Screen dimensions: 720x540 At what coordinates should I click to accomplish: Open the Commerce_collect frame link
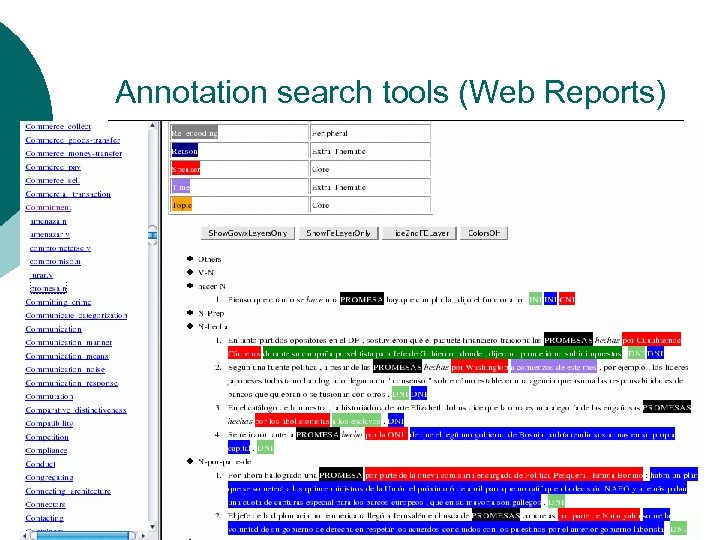point(58,126)
